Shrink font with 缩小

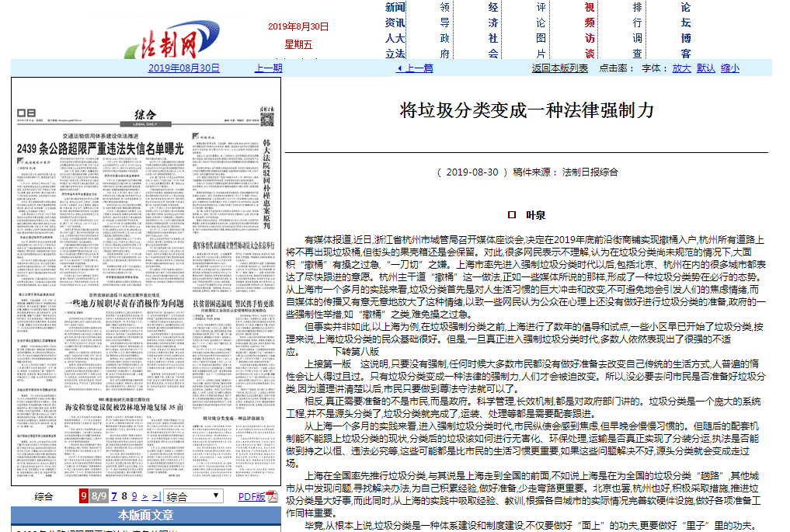pos(729,68)
